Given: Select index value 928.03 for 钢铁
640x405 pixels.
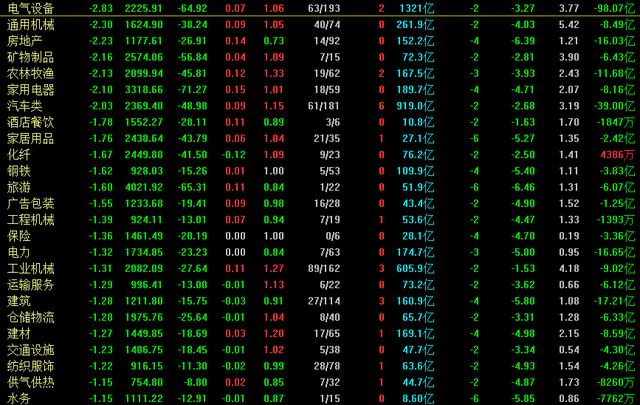Looking at the screenshot, I should 147,171.
